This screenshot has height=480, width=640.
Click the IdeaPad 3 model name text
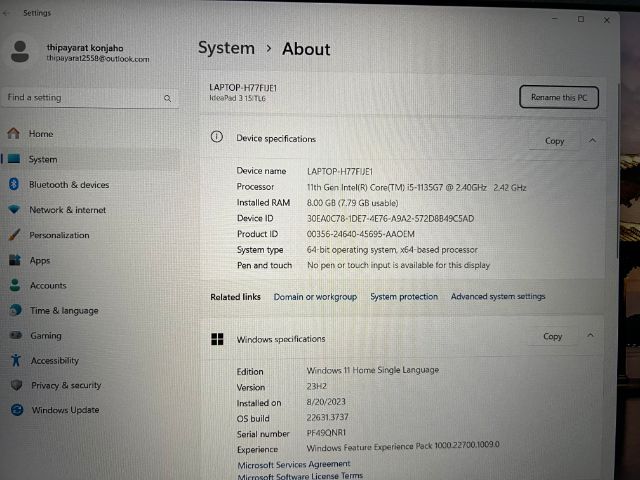point(237,98)
